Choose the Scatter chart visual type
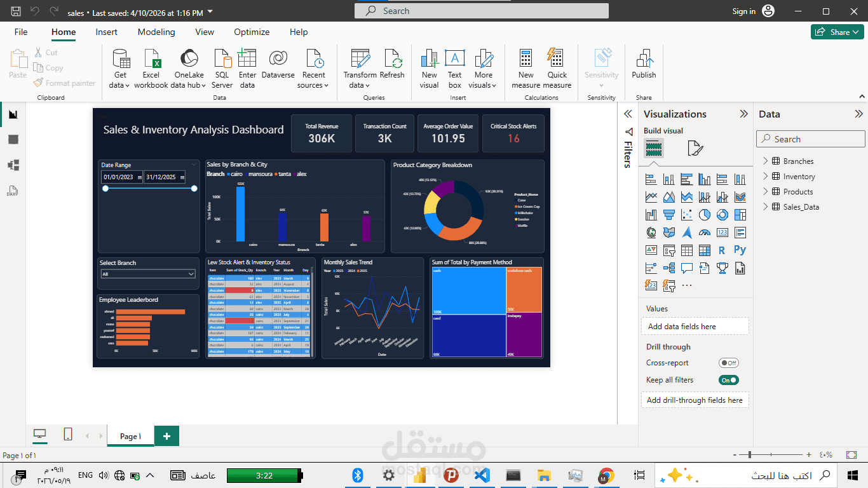The width and height of the screenshot is (868, 488). (x=686, y=215)
